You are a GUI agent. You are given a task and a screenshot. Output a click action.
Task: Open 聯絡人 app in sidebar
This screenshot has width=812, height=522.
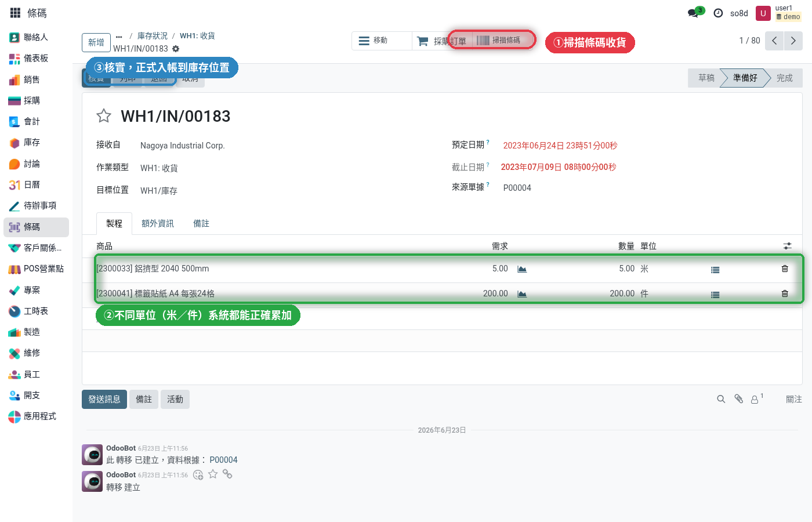pos(36,37)
